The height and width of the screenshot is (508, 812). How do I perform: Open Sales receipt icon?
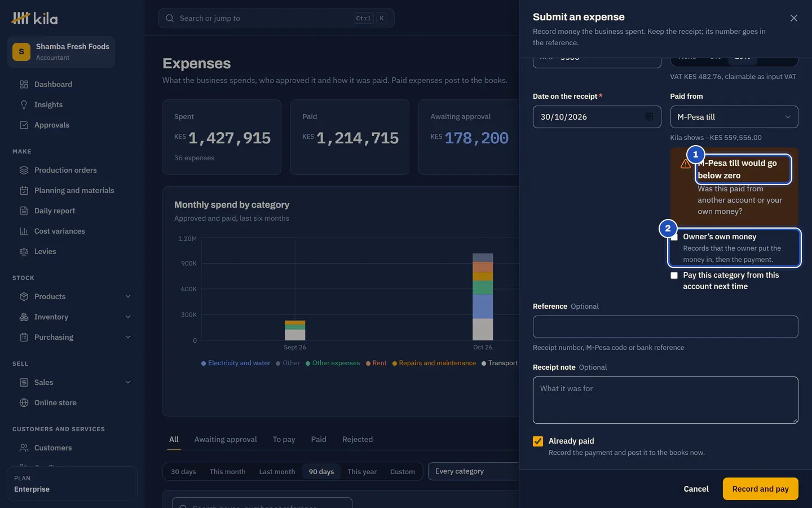tap(24, 383)
